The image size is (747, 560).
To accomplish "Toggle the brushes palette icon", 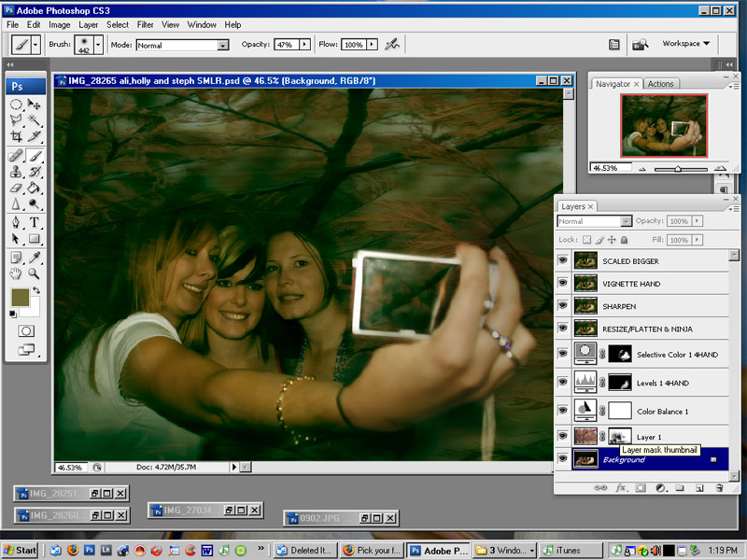I will coord(614,45).
